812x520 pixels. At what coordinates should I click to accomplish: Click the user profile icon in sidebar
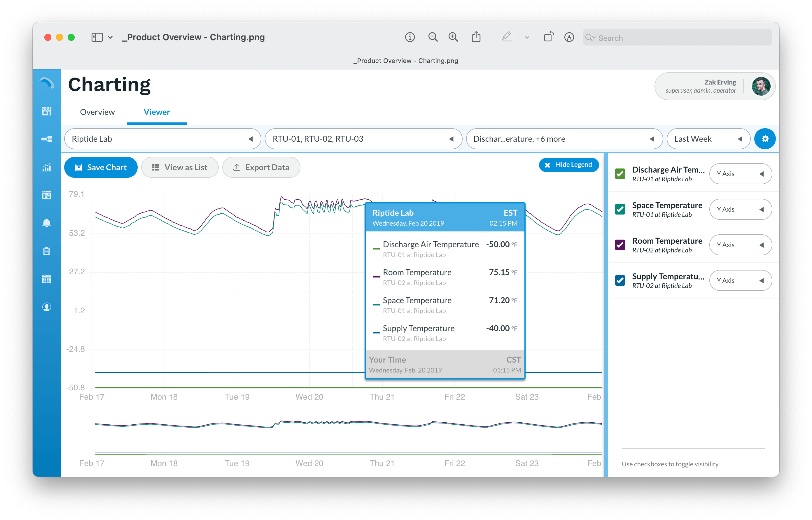pos(47,307)
